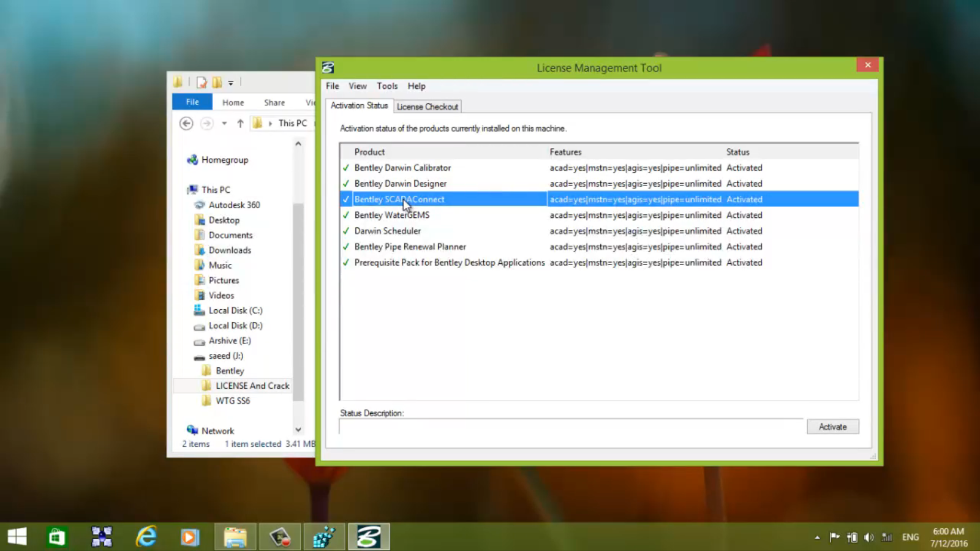The height and width of the screenshot is (551, 980).
Task: Click the Explorer up-folder arrow
Action: (240, 123)
